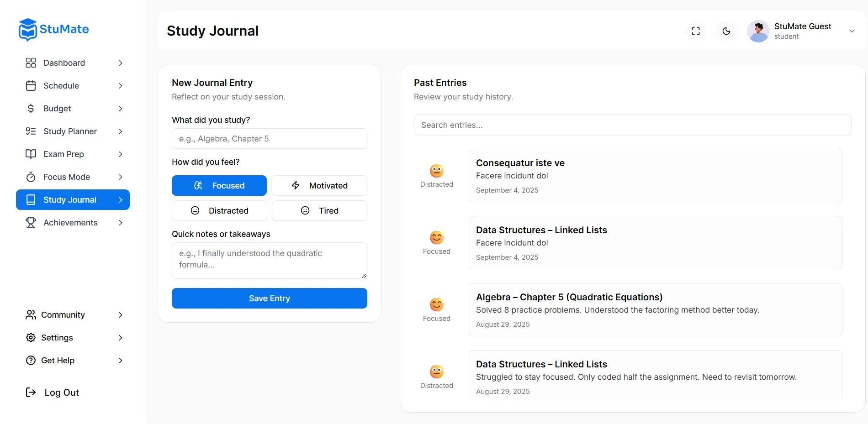Select the Motivated mood option
The image size is (868, 424).
pyautogui.click(x=319, y=186)
